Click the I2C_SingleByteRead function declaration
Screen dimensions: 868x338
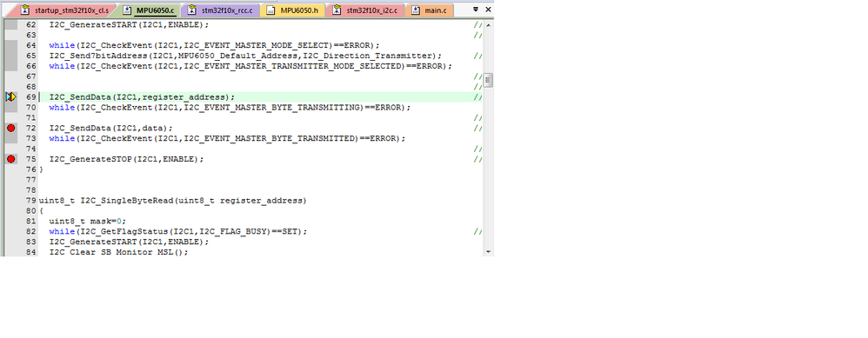click(x=173, y=200)
